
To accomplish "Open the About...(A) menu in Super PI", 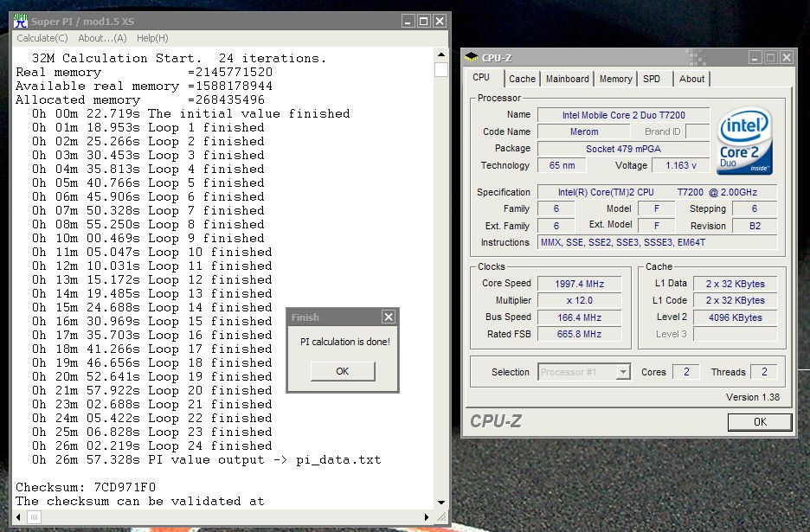I will 102,38.
